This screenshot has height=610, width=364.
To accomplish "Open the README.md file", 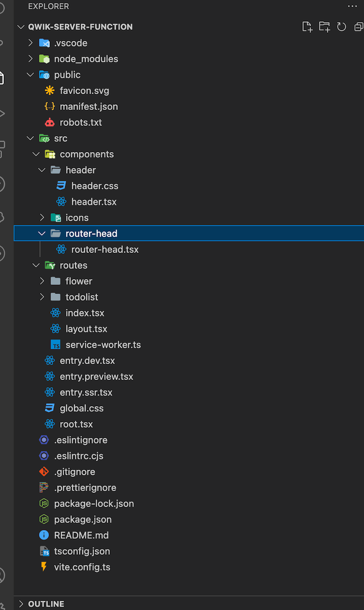I will (82, 535).
